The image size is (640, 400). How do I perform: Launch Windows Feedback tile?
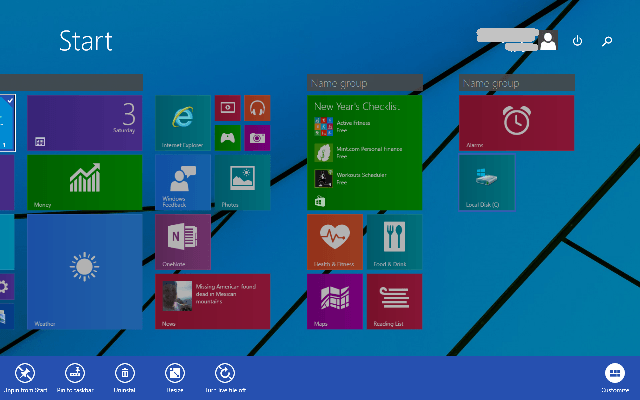click(183, 182)
